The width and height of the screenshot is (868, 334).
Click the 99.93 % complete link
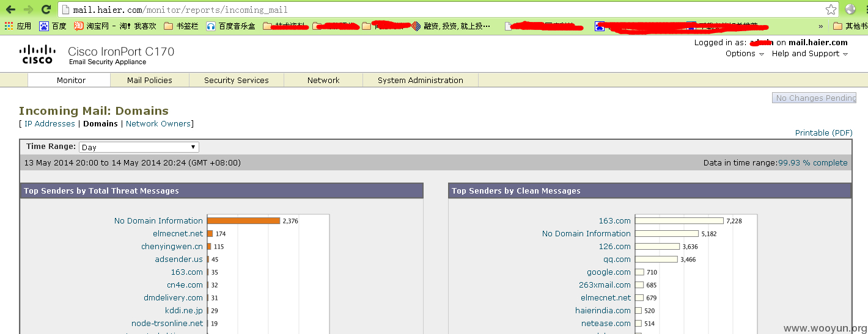click(812, 163)
